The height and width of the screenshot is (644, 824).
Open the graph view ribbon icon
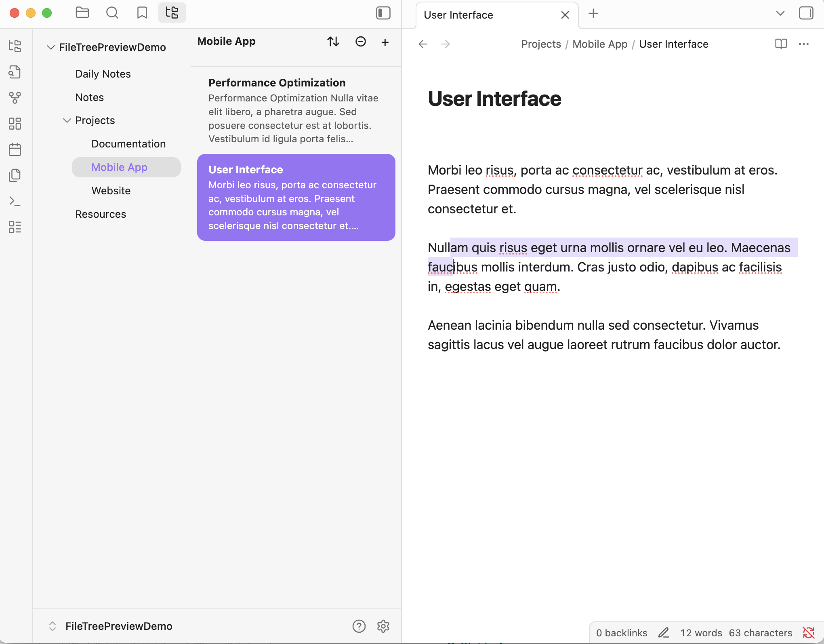coord(15,97)
